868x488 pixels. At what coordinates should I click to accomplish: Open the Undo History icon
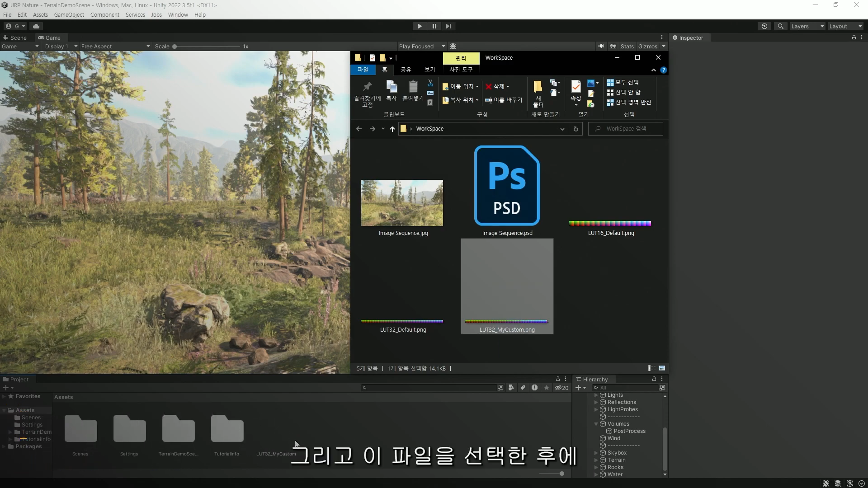pos(764,26)
